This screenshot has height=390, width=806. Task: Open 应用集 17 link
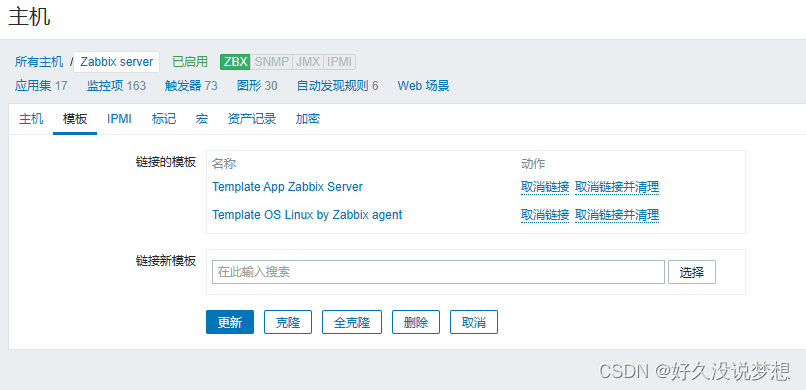pyautogui.click(x=41, y=86)
